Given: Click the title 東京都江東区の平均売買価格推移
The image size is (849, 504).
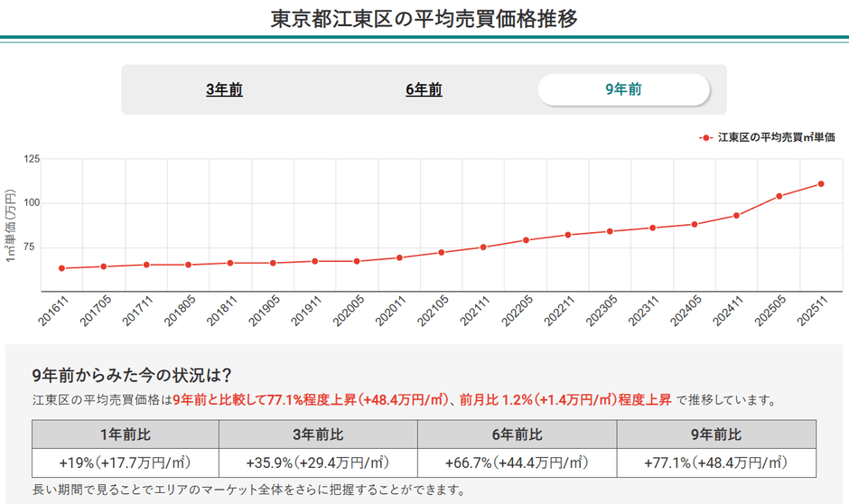Looking at the screenshot, I should tap(424, 18).
